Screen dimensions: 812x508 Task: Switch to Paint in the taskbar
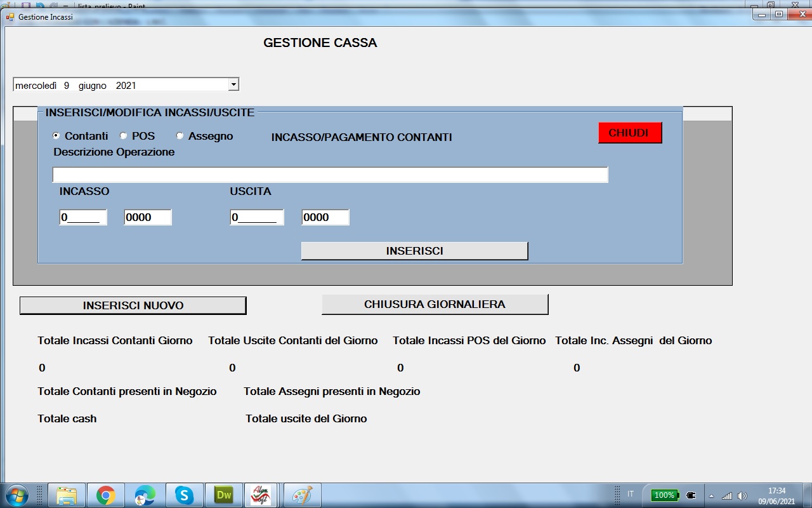coord(302,495)
